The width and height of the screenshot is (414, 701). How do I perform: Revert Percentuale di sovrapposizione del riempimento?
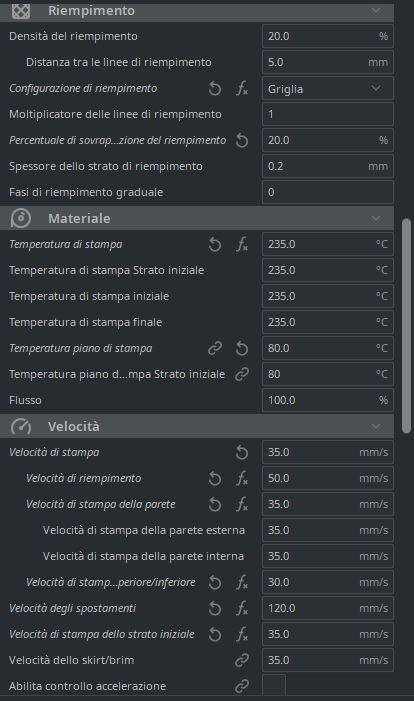coord(242,140)
